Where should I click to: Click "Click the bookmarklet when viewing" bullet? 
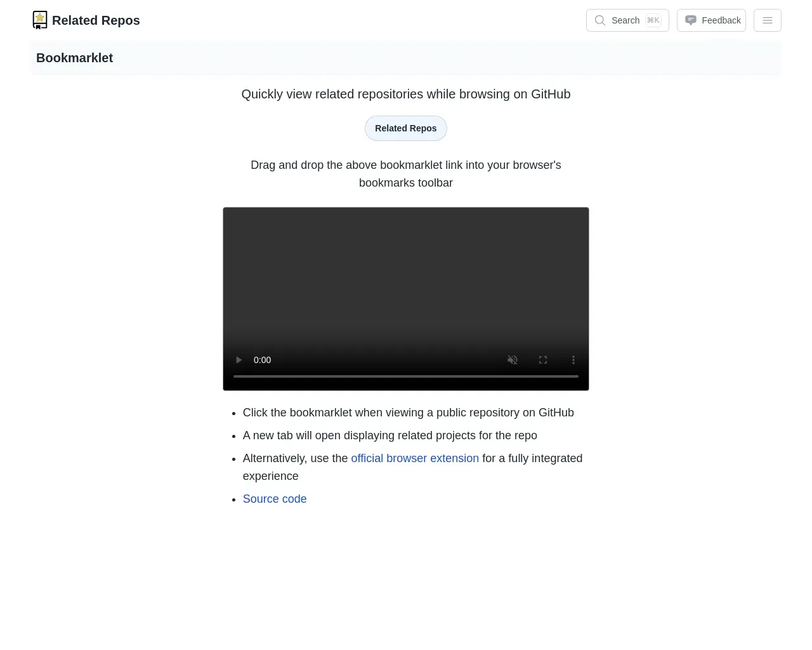(x=409, y=413)
